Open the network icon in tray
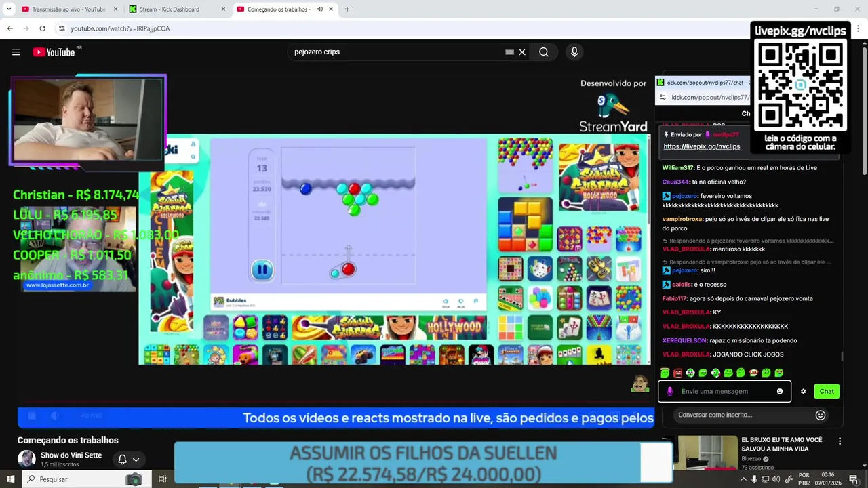Screen dimensions: 868x488 (x=766, y=479)
